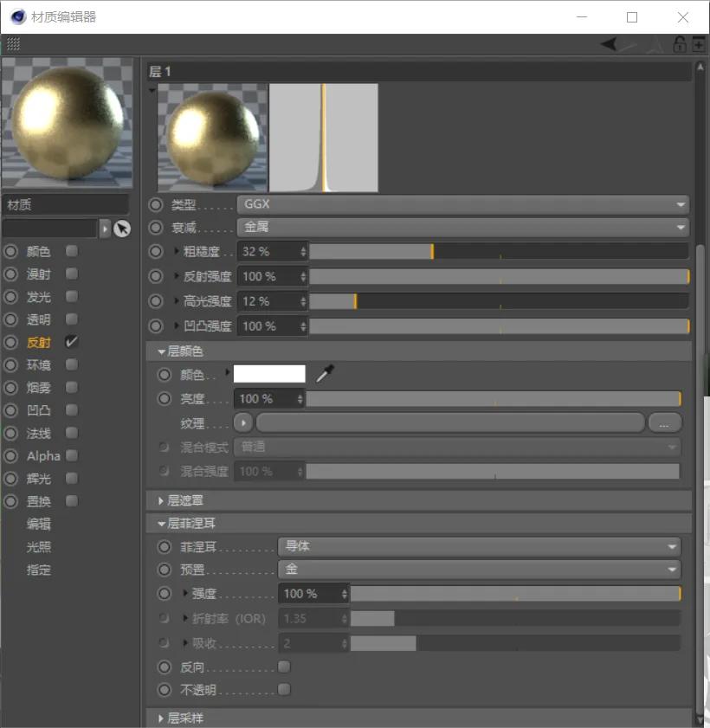Click the texture browse "..." button
The image size is (710, 728).
click(664, 423)
